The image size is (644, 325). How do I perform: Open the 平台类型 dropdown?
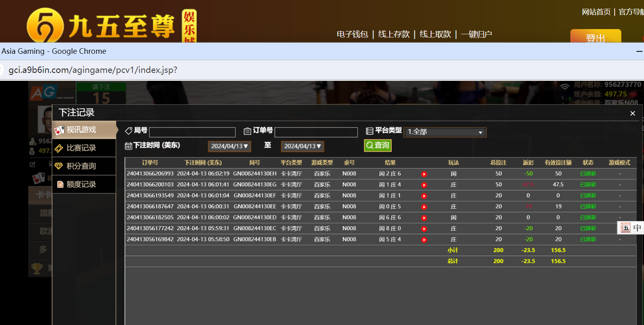445,132
